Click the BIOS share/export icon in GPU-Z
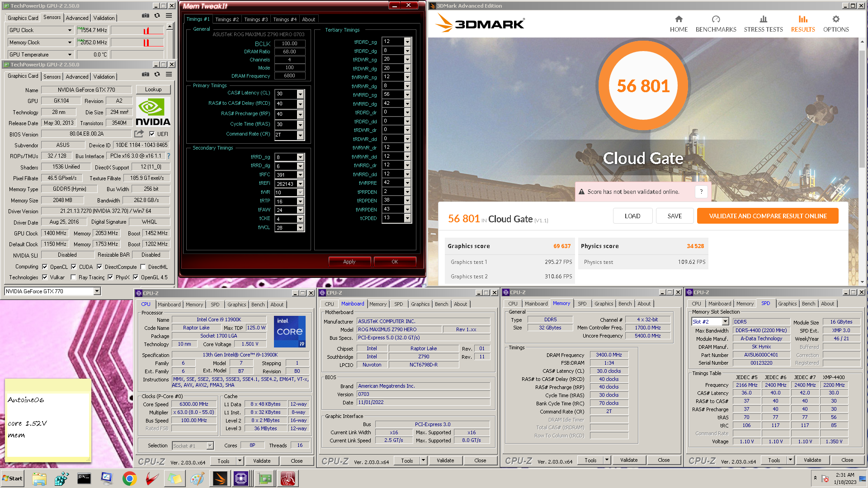868x488 pixels. 139,134
